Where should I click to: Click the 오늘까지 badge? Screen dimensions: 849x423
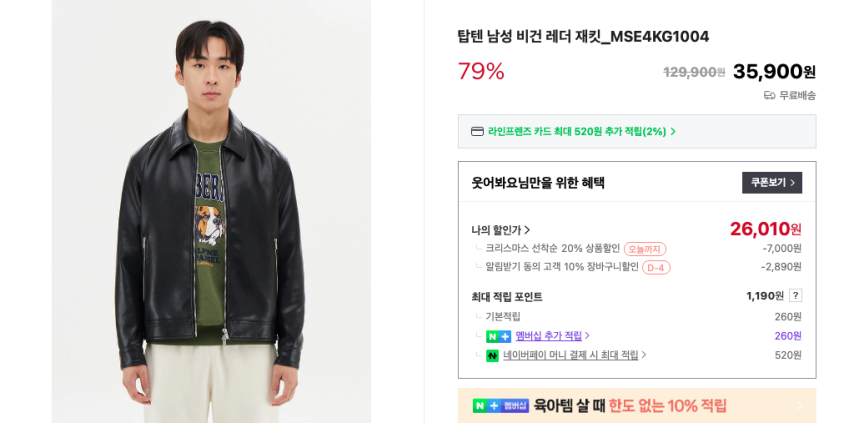pos(644,249)
